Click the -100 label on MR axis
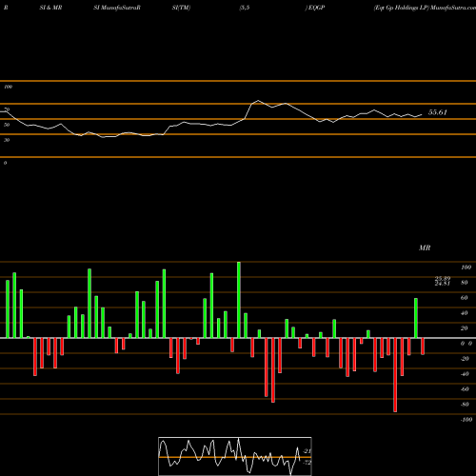The image size is (476, 476). click(466, 420)
